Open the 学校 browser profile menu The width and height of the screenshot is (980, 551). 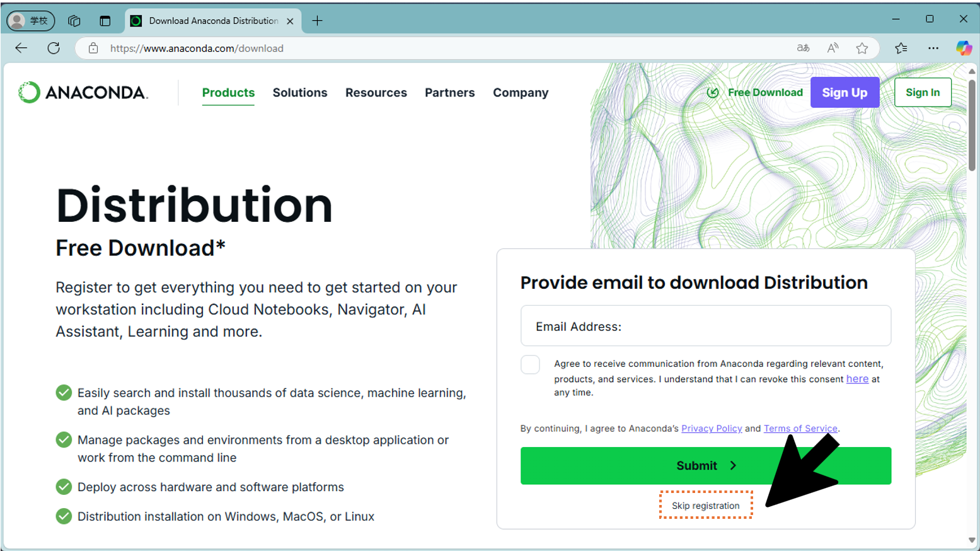point(30,20)
